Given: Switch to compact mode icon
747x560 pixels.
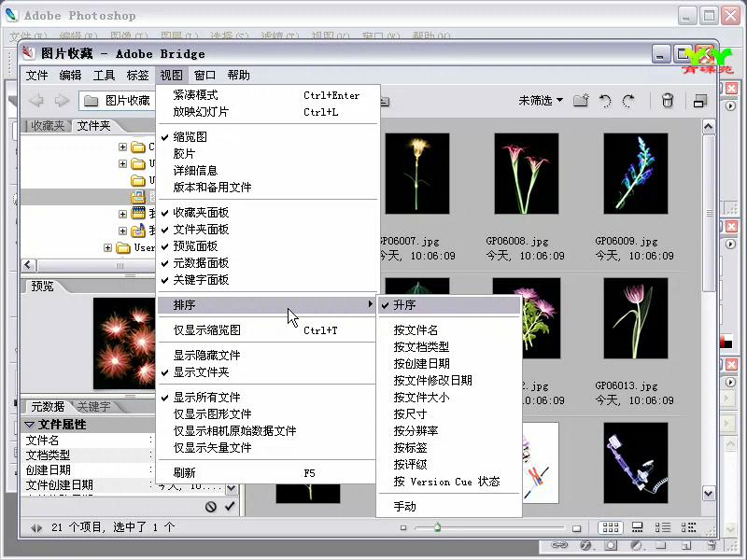Looking at the screenshot, I should (699, 101).
